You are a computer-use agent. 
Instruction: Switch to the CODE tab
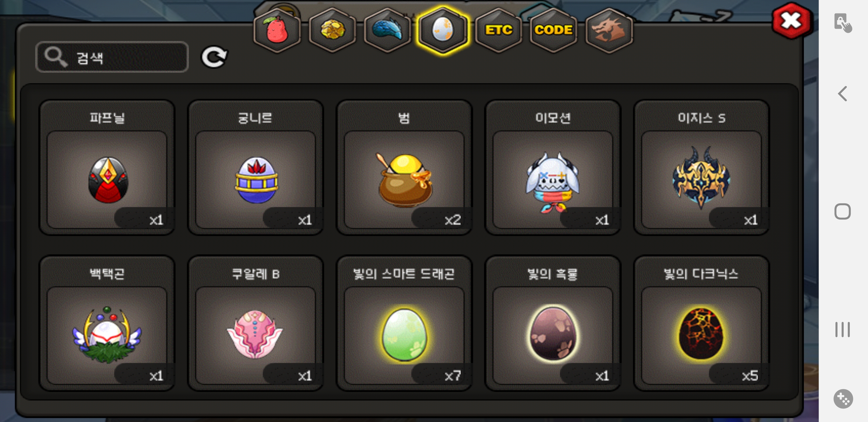coord(554,30)
